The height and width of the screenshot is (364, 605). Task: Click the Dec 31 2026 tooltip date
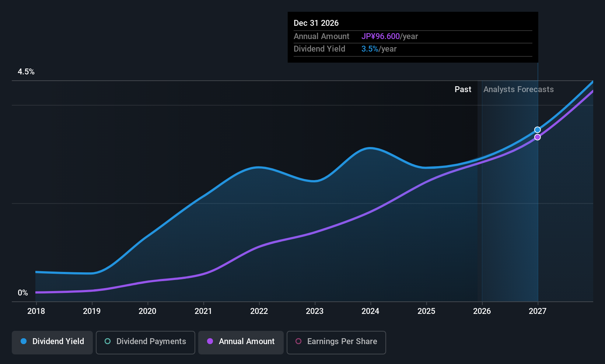316,23
